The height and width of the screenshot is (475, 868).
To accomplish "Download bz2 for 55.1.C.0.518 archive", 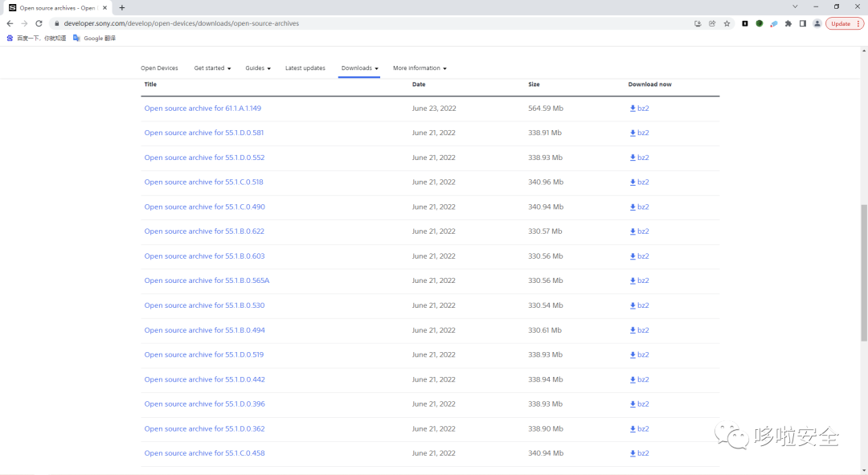I will click(x=640, y=182).
